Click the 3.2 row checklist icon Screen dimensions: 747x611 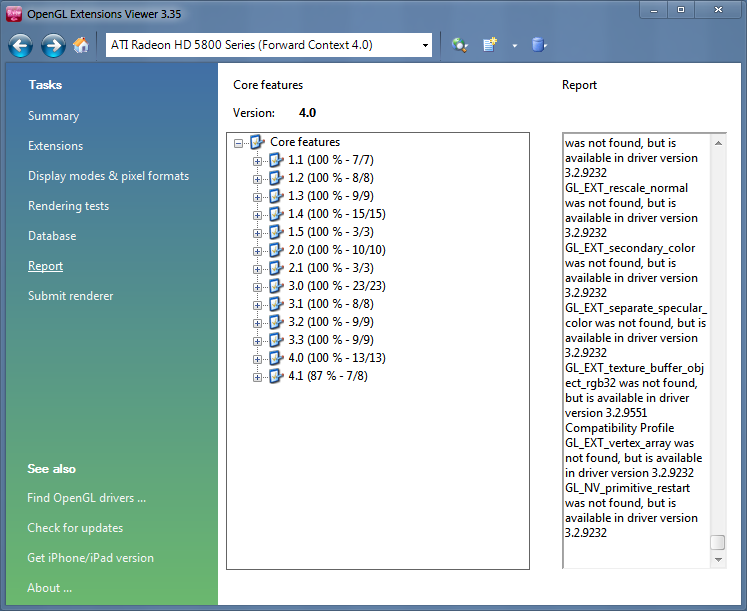pos(276,321)
